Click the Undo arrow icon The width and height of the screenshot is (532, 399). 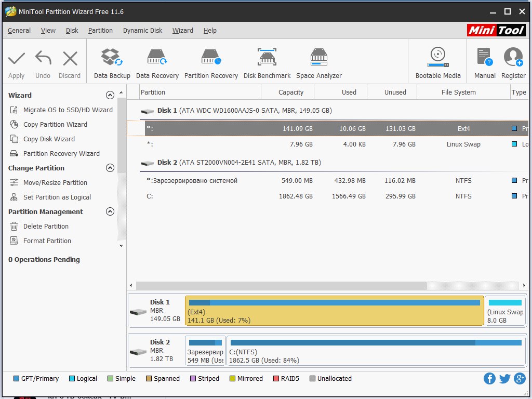click(x=43, y=58)
